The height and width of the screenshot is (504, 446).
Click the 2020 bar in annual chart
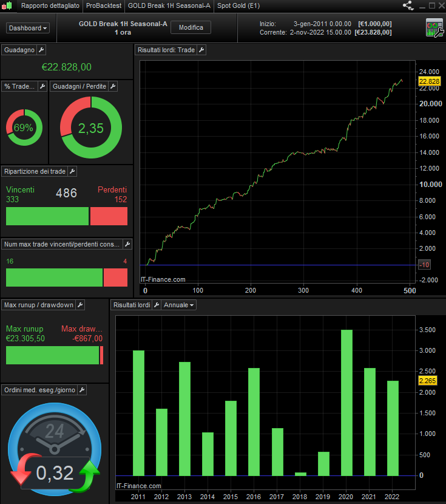pyautogui.click(x=346, y=403)
